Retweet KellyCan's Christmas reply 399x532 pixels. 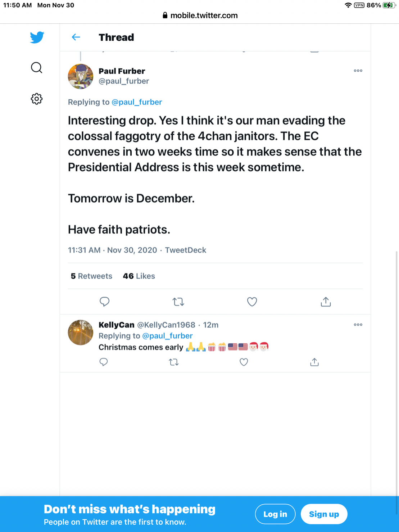[174, 362]
